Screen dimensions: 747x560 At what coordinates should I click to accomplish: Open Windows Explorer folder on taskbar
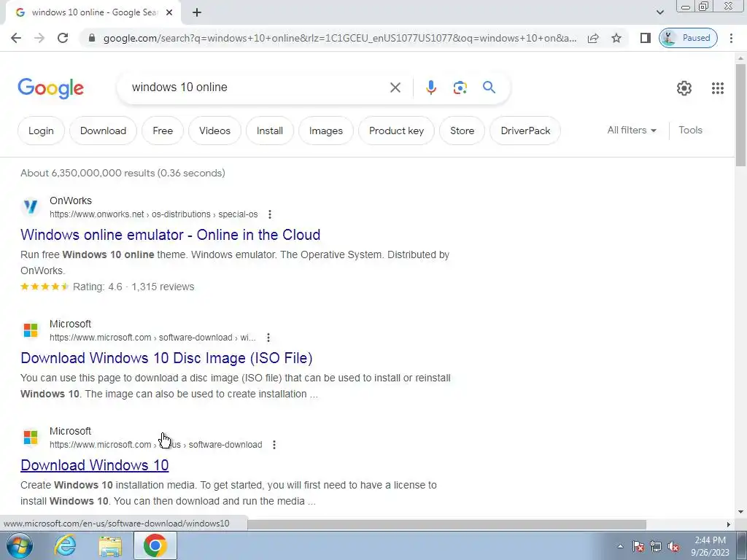pyautogui.click(x=110, y=546)
